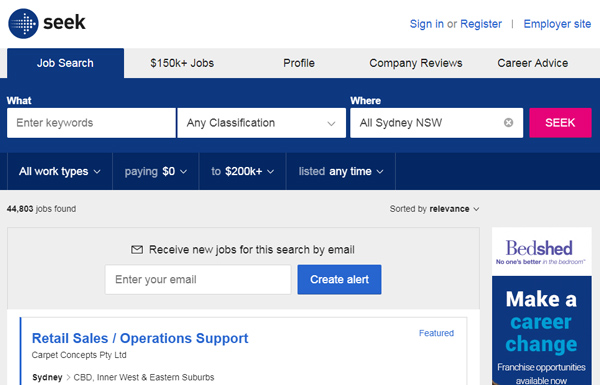600x385 pixels.
Task: Click the Create alert button
Action: [339, 279]
